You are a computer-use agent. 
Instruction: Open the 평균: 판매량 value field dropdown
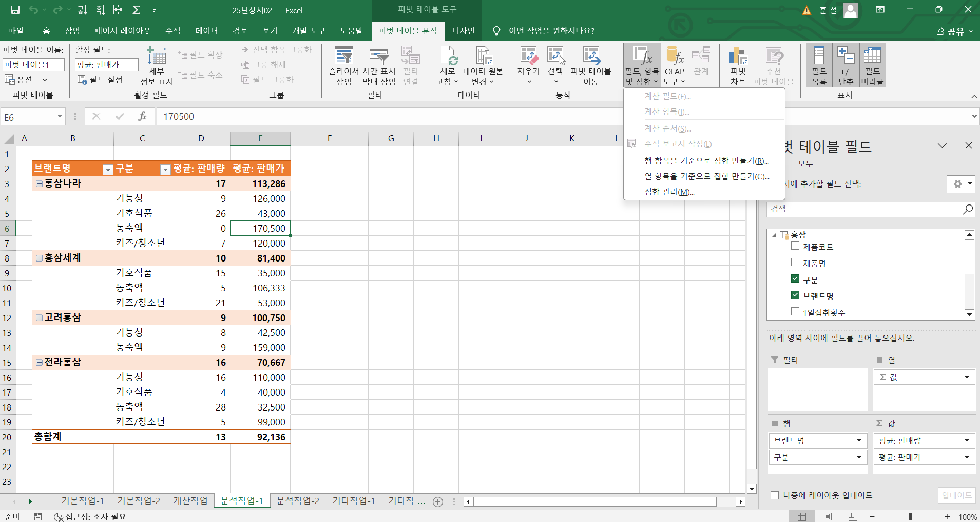[966, 441]
